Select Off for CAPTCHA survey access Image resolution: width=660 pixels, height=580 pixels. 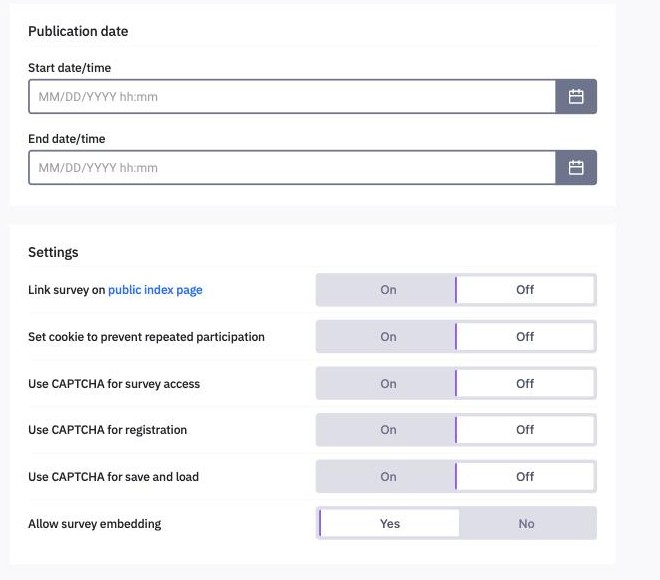point(525,383)
